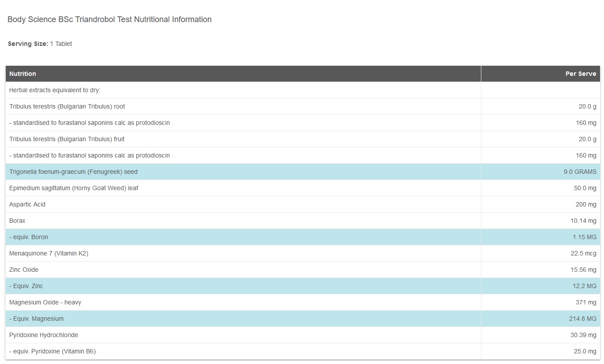The image size is (604, 364).
Task: Select the 'Zinc Oxide' cell
Action: click(x=243, y=270)
